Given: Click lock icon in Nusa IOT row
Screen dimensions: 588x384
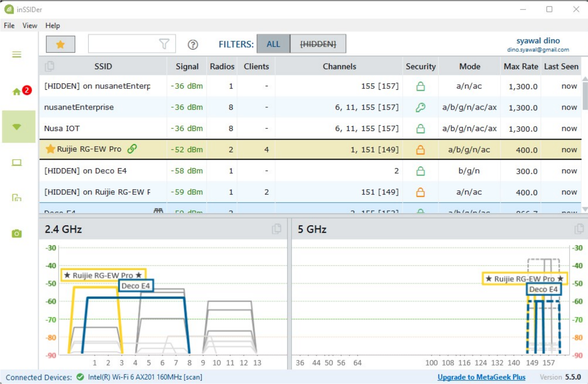Looking at the screenshot, I should [x=421, y=128].
